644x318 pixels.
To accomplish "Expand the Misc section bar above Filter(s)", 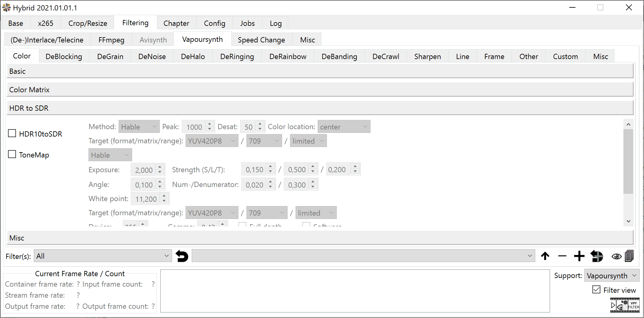I will coord(320,238).
